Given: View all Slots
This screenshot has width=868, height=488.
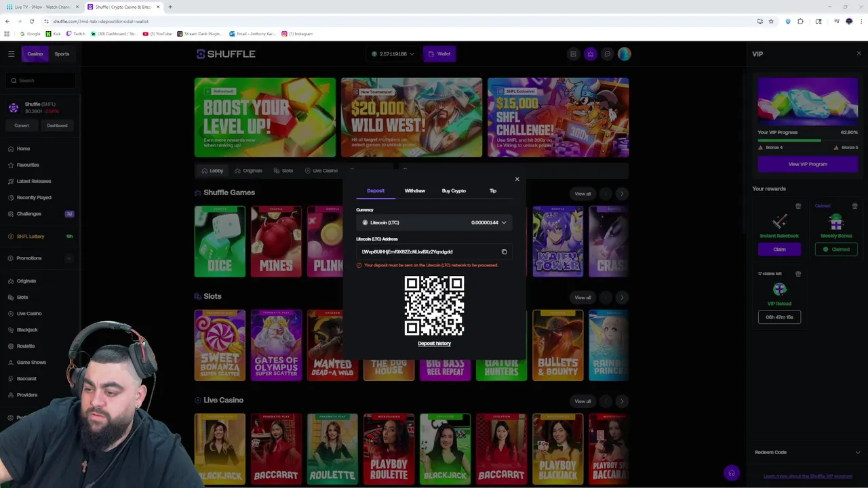Looking at the screenshot, I should tap(583, 298).
